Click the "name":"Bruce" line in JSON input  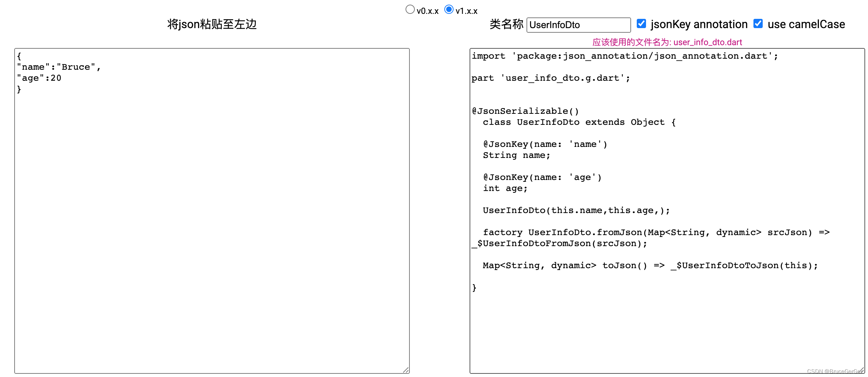pyautogui.click(x=59, y=67)
